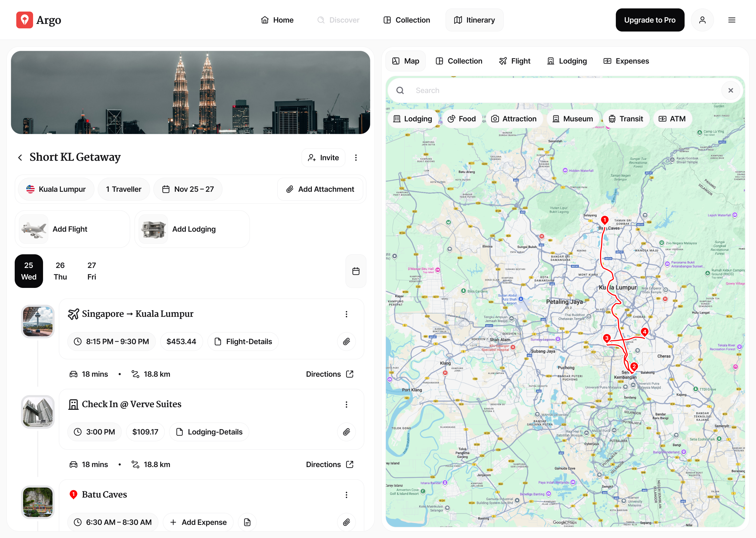
Task: Open the Batu Caves options menu
Action: tap(346, 495)
